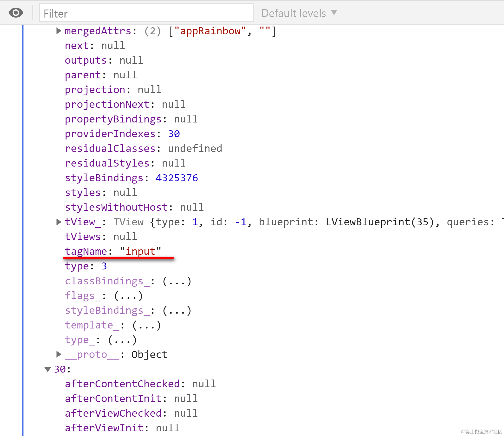Open the Default levels dropdown
504x436 pixels.
point(299,13)
